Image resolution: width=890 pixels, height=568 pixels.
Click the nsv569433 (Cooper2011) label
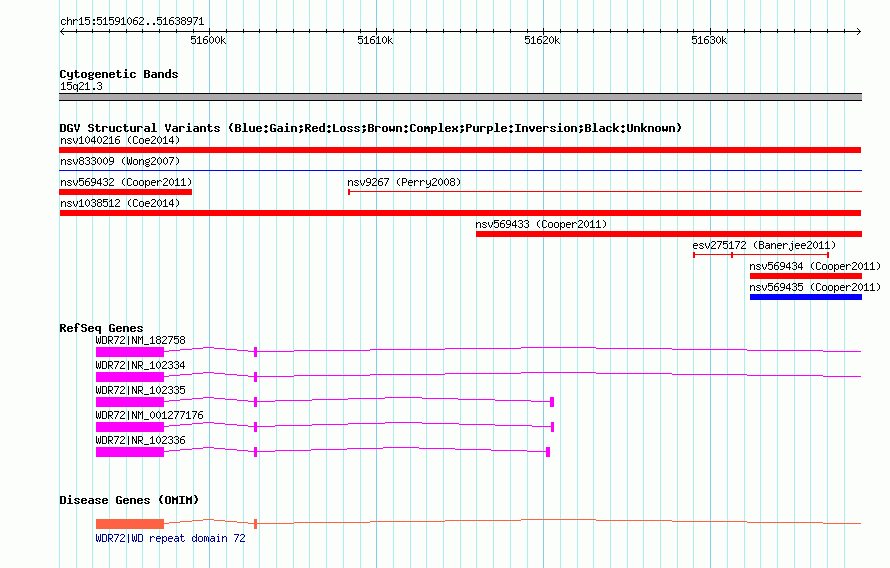541,224
